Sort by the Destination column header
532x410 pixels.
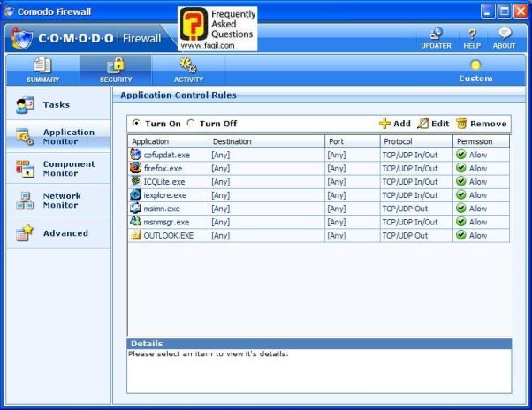pyautogui.click(x=267, y=141)
